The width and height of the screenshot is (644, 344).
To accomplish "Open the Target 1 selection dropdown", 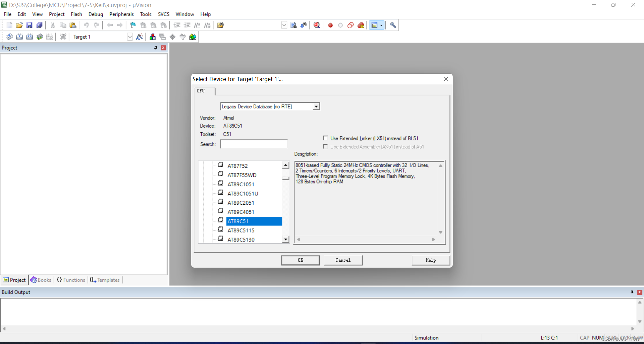I will point(130,37).
